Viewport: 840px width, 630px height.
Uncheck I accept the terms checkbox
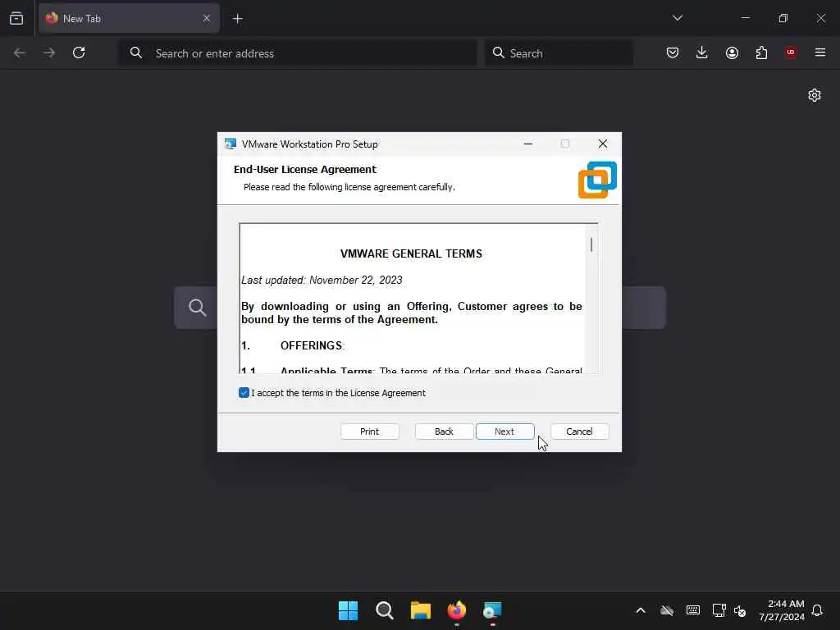(x=244, y=393)
